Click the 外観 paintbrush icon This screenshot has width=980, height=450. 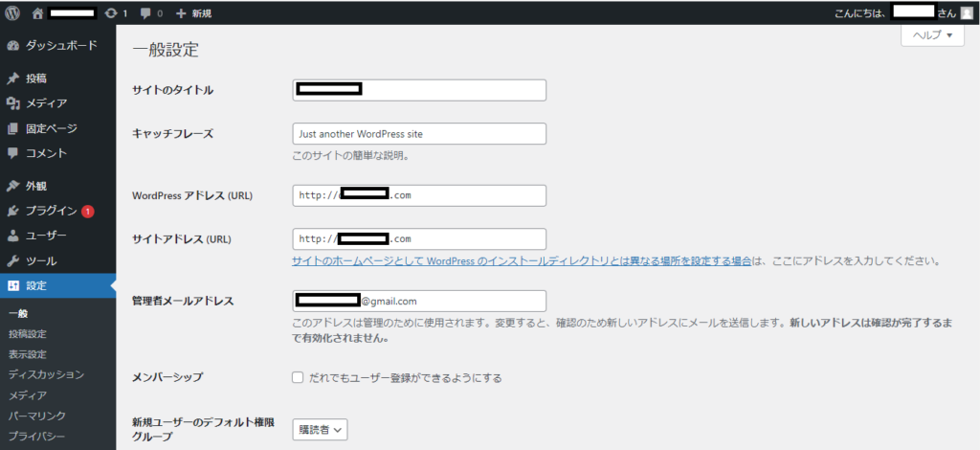click(12, 187)
